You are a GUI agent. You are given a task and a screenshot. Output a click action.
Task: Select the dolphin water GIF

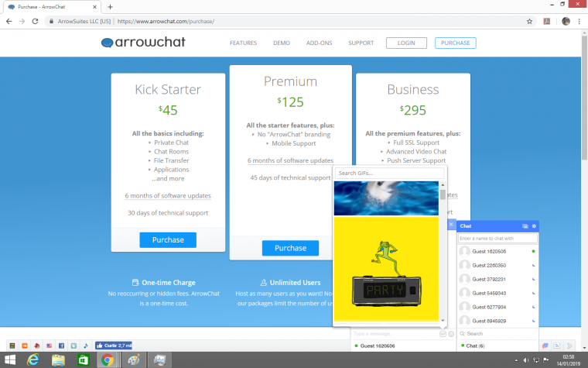click(386, 198)
